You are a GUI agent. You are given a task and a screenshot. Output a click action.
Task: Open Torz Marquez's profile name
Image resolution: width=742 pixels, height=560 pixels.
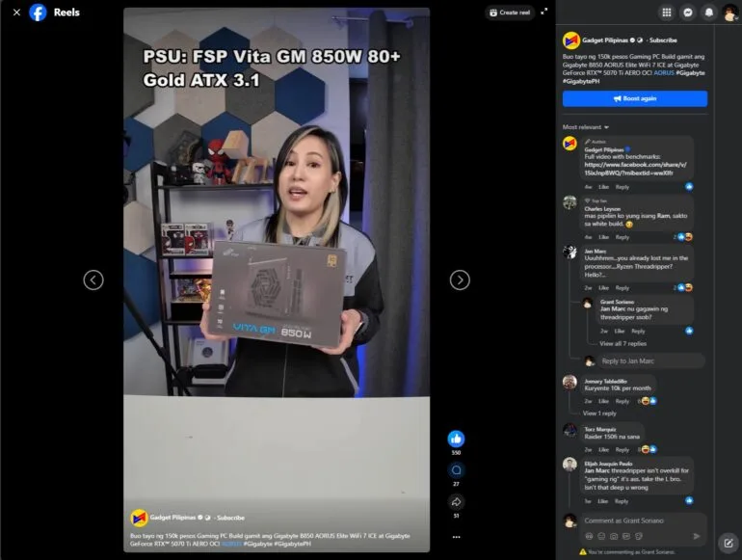click(x=599, y=429)
